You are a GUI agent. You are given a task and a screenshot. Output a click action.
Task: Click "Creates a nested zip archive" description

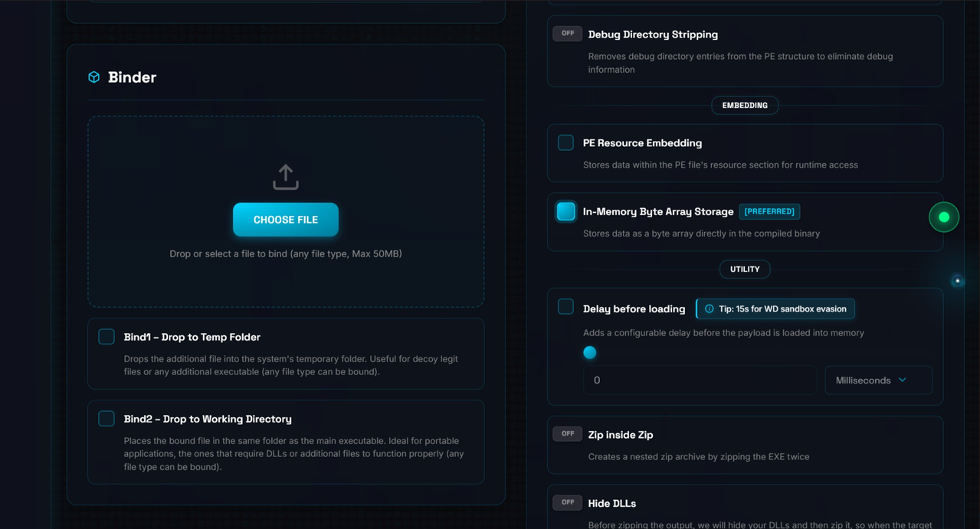(x=699, y=457)
